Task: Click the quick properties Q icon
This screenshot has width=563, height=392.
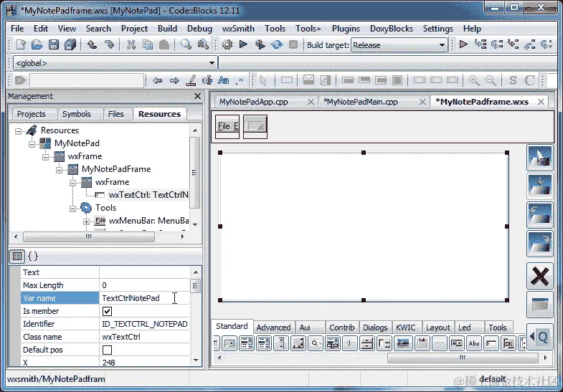Action: click(539, 336)
